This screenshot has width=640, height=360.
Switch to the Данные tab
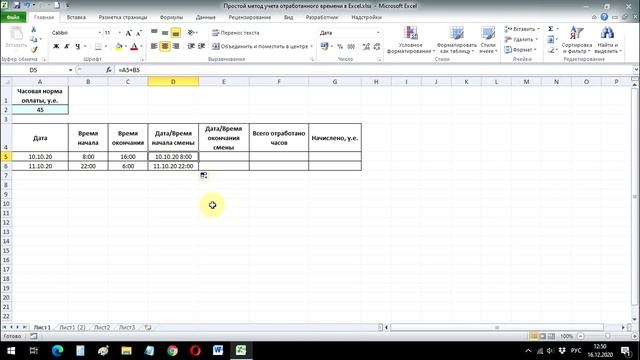205,17
